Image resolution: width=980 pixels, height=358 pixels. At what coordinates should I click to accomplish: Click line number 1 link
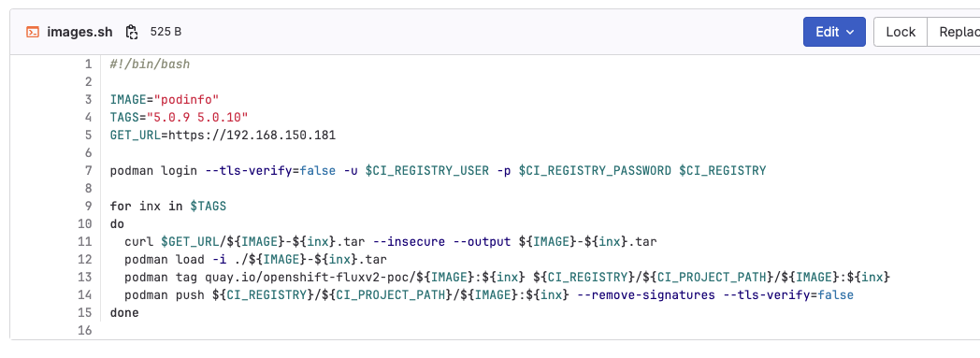[x=88, y=64]
